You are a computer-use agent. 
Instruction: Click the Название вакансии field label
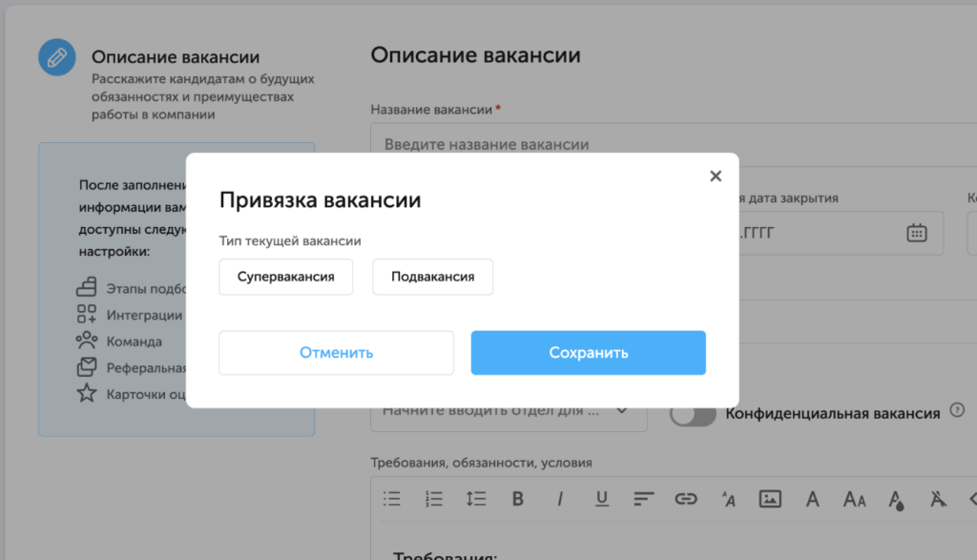[431, 110]
